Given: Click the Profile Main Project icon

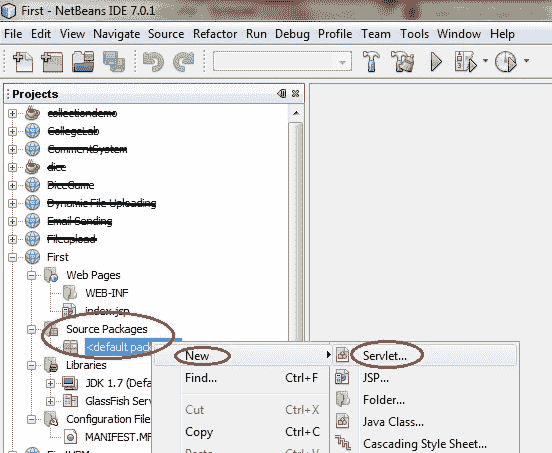Looking at the screenshot, I should click(506, 61).
